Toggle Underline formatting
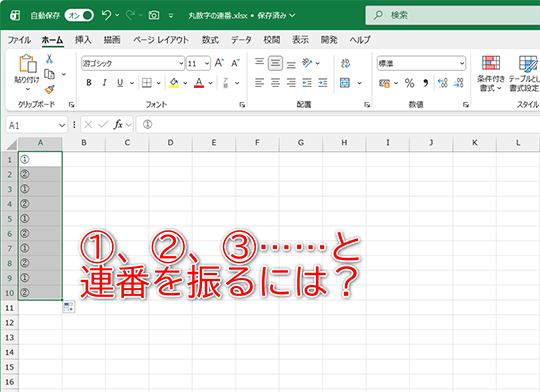 click(120, 83)
